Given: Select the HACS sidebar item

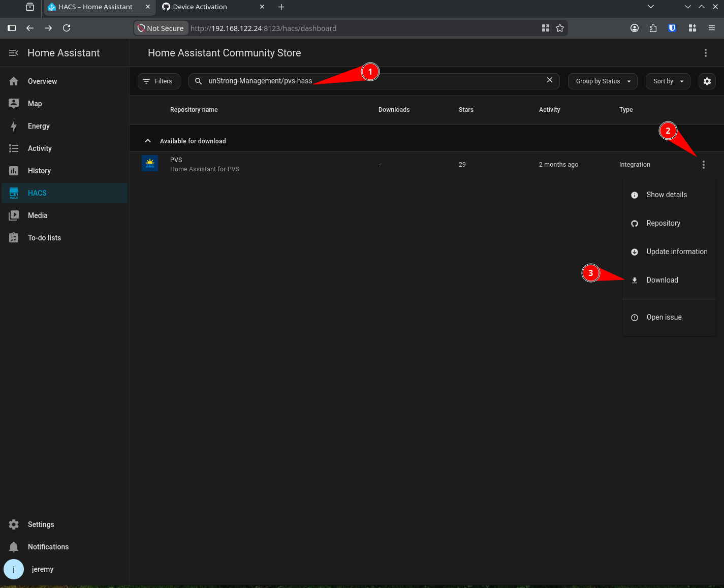Looking at the screenshot, I should click(65, 193).
